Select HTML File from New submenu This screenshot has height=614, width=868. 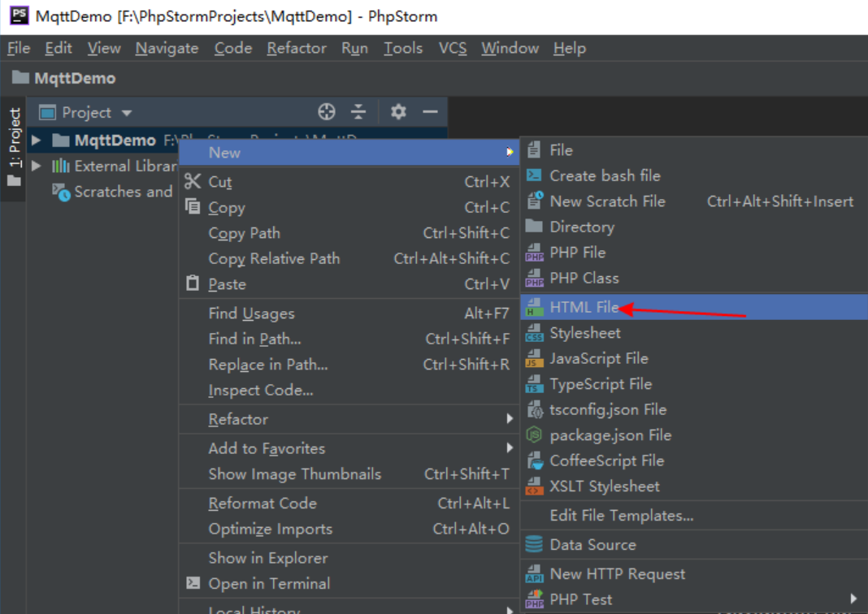coord(584,307)
